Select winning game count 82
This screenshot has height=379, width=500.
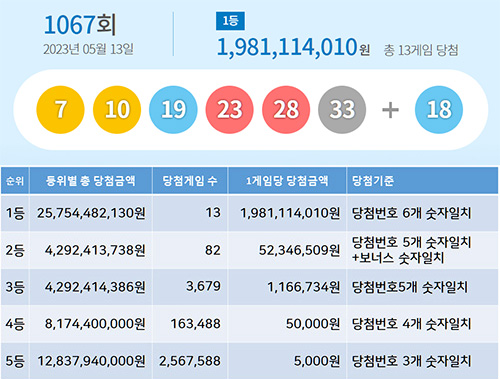(x=213, y=250)
